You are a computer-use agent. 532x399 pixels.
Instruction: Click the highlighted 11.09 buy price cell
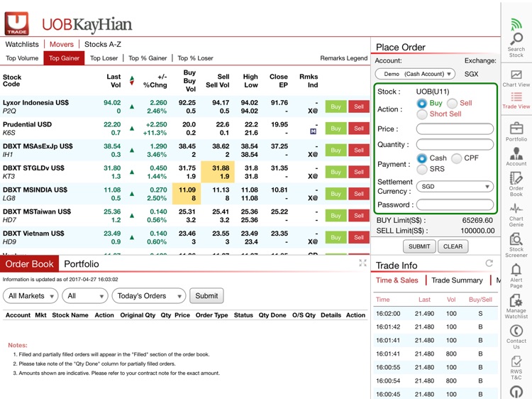point(187,194)
